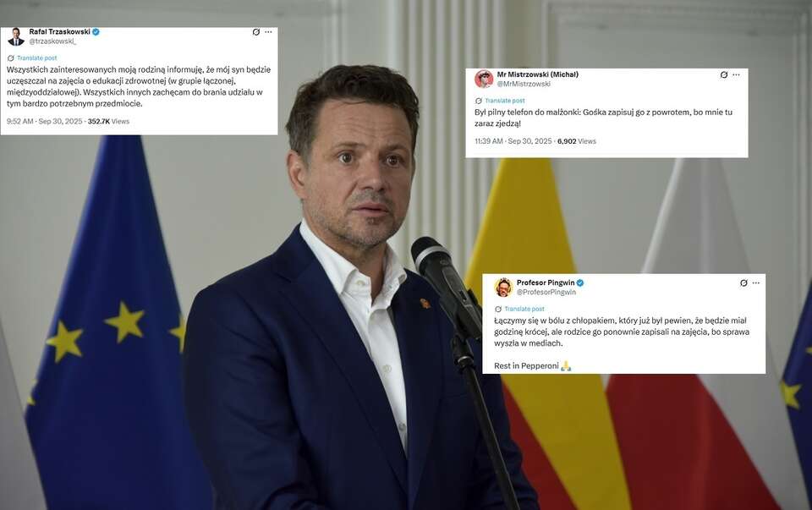The height and width of the screenshot is (510, 812).
Task: Click the verified badge next to Profesor Pingwin
Action: pyautogui.click(x=580, y=282)
